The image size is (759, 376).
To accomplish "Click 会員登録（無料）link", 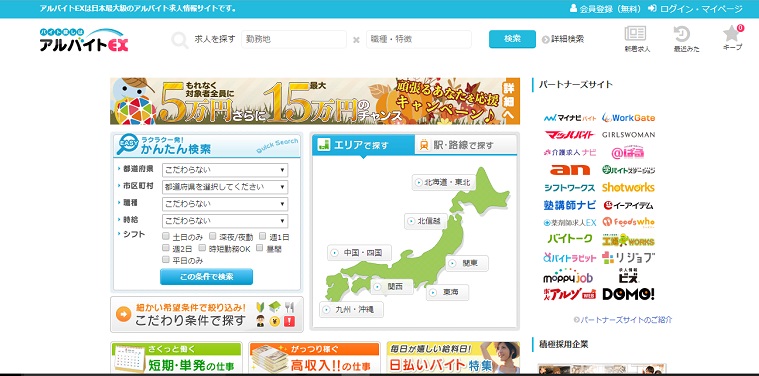I will tap(606, 9).
